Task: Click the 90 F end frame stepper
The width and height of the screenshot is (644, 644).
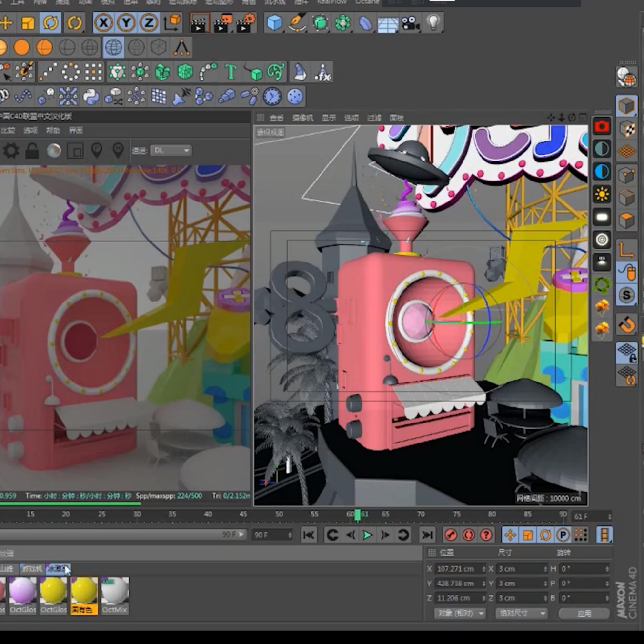Action: (x=290, y=535)
